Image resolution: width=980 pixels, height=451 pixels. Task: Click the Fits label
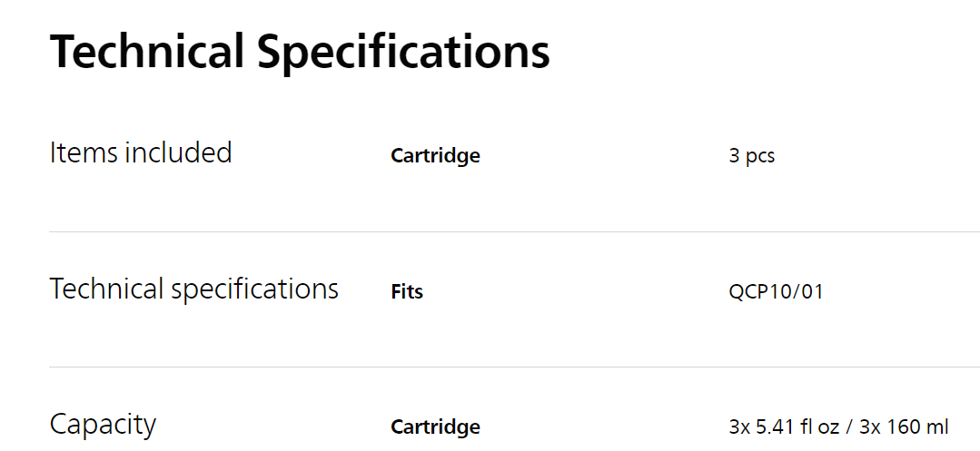coord(407,292)
